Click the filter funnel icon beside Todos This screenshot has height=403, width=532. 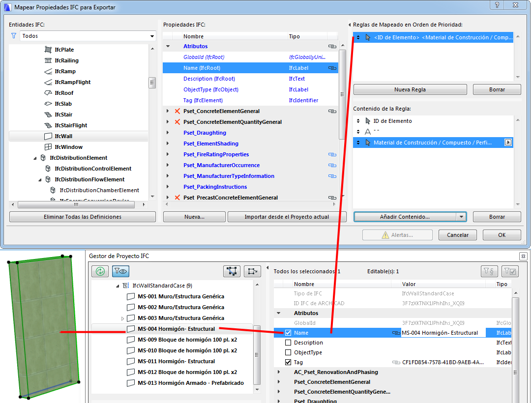click(14, 35)
